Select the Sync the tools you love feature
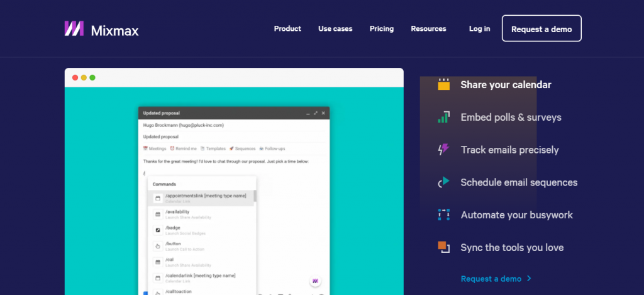This screenshot has height=295, width=644. pos(512,248)
